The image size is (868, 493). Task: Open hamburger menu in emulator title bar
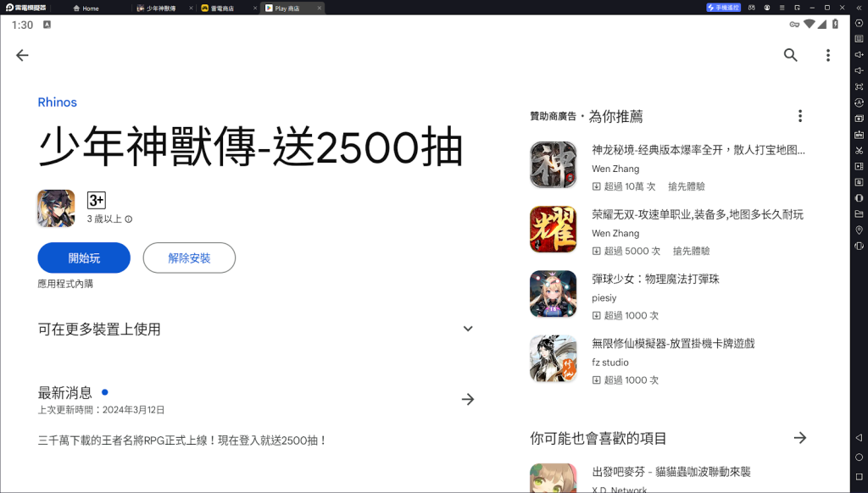[x=782, y=8]
